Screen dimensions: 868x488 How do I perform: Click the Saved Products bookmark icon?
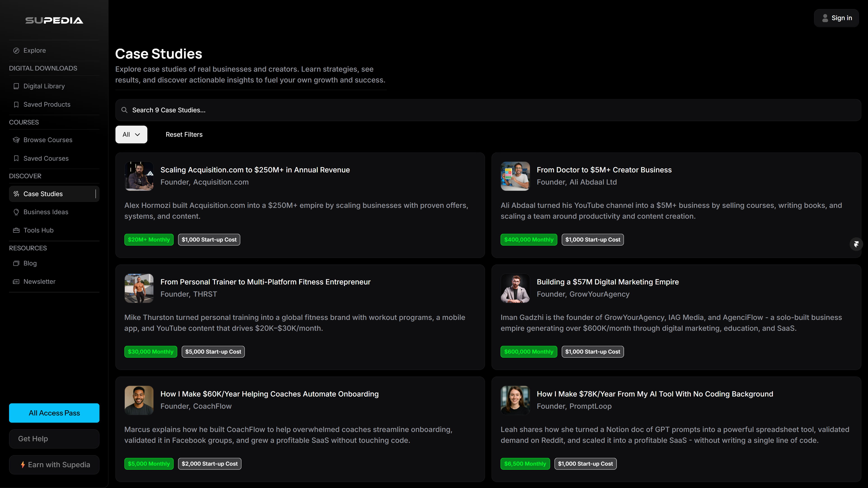pos(16,104)
